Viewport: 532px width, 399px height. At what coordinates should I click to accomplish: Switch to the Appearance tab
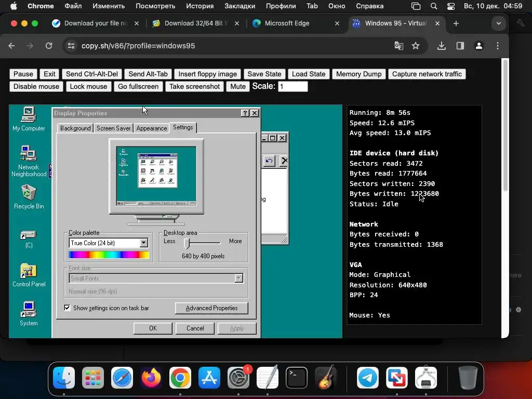(151, 128)
